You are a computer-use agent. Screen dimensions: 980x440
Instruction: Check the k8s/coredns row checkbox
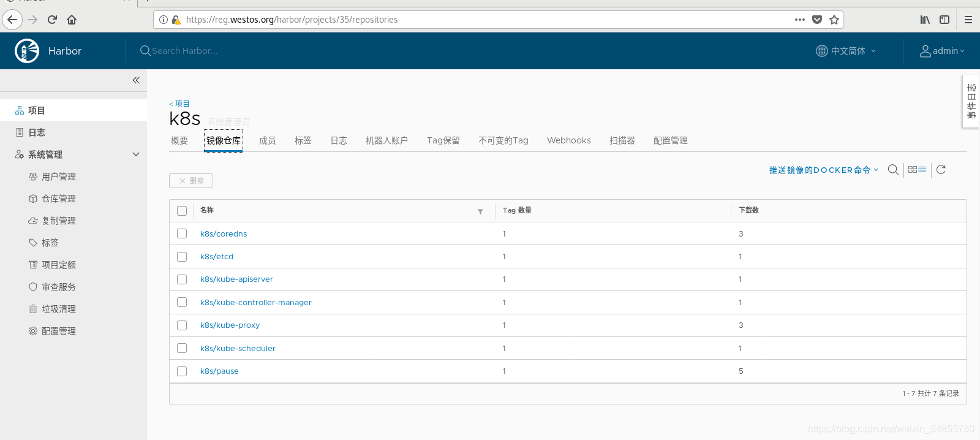(182, 233)
